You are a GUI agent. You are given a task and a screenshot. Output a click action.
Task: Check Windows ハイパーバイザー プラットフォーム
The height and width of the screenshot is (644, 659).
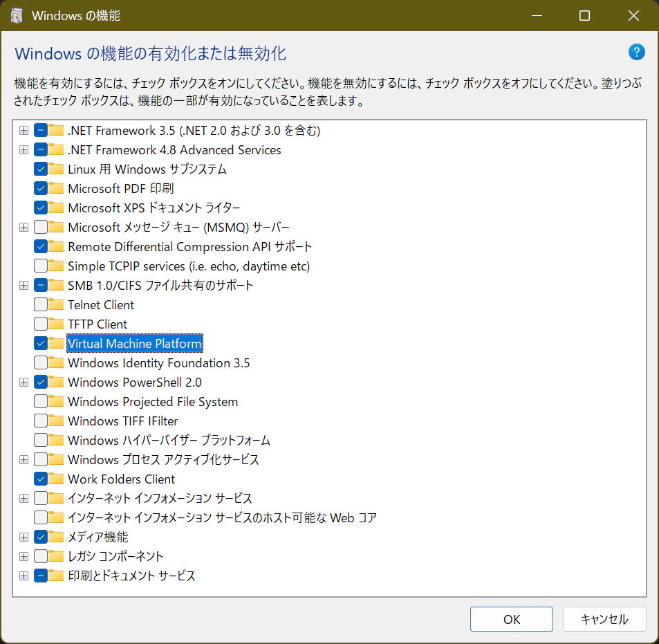[x=41, y=440]
